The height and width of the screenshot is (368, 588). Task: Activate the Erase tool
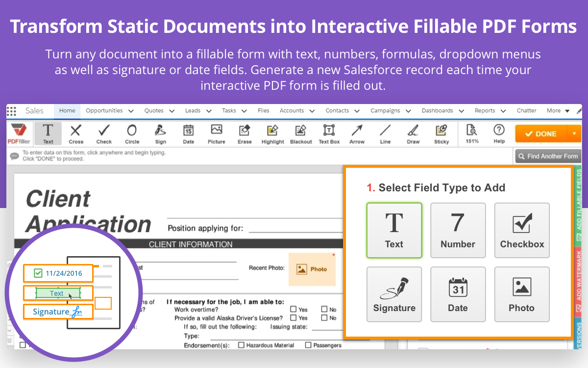coord(245,133)
